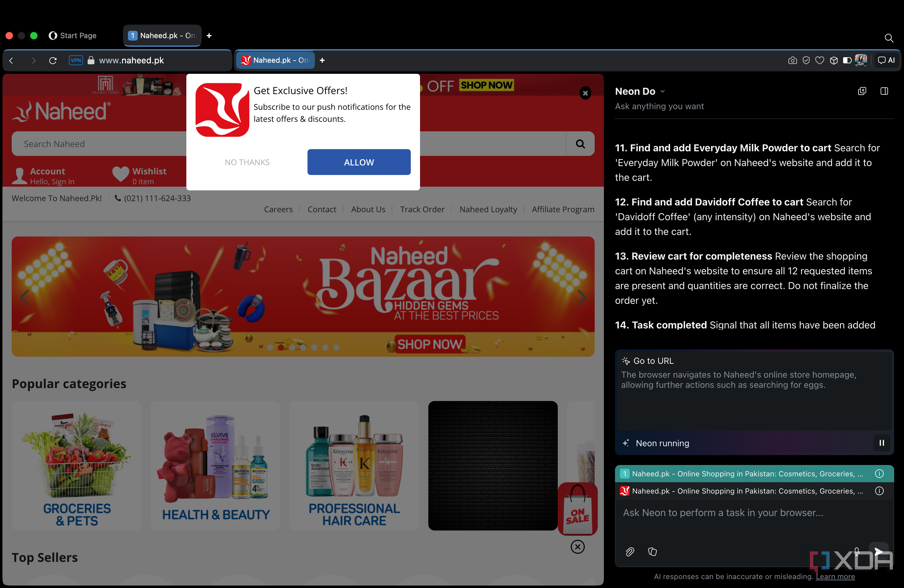Close the top promo banner
Image resolution: width=904 pixels, height=588 pixels.
585,93
